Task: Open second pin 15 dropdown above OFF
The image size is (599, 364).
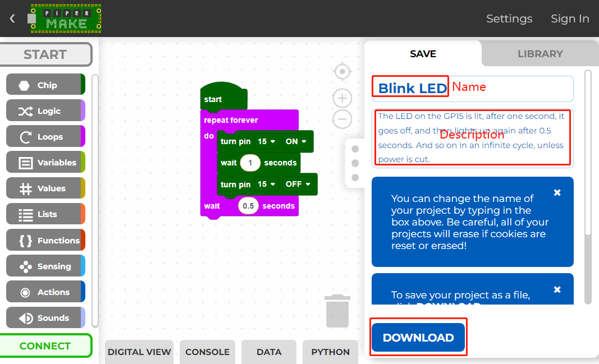Action: [266, 185]
